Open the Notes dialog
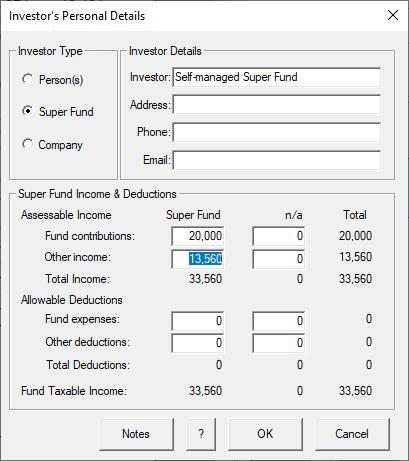 (x=136, y=434)
